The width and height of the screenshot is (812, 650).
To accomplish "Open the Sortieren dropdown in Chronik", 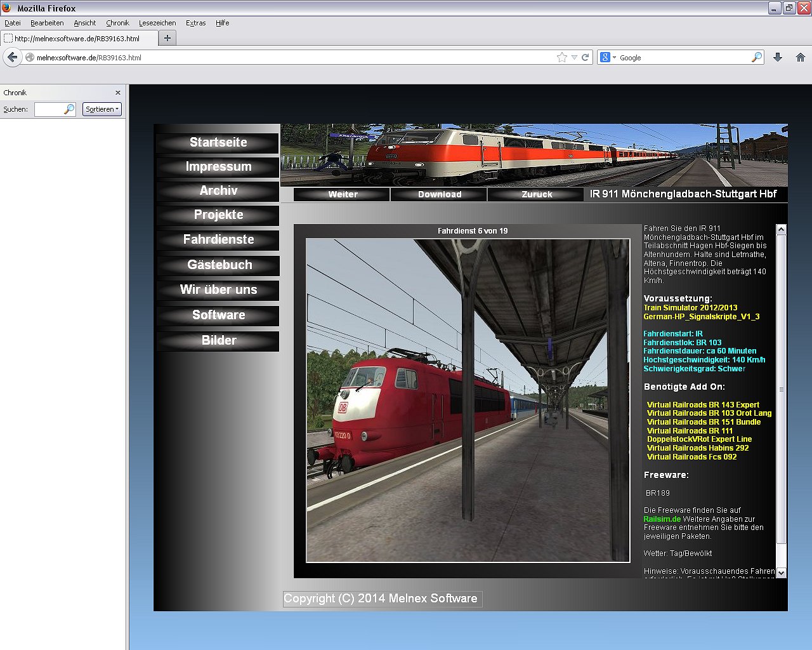I will pos(101,109).
